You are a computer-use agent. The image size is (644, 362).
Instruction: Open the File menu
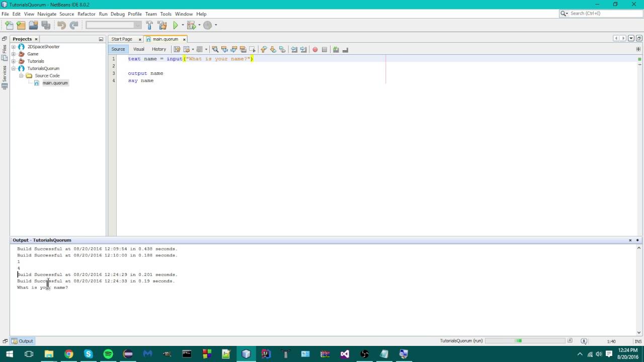pyautogui.click(x=5, y=14)
